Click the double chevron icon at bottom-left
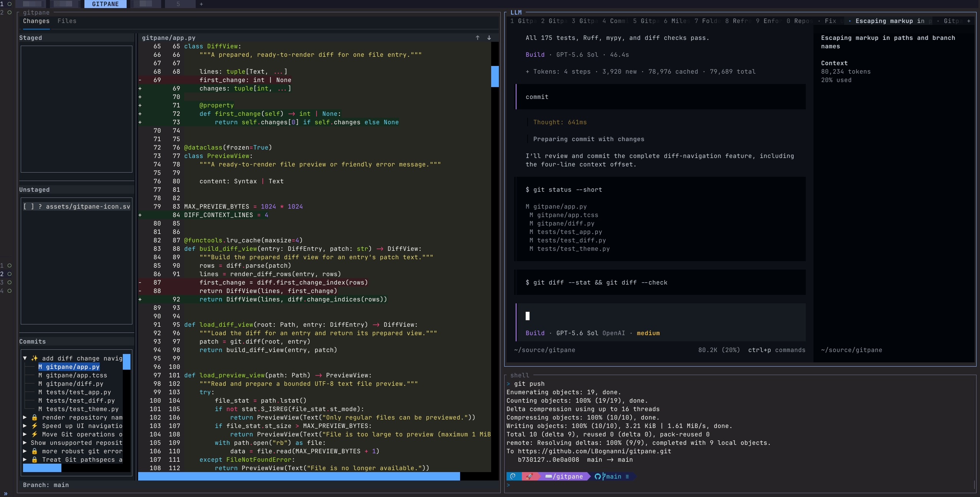The height and width of the screenshot is (497, 980). (x=6, y=494)
